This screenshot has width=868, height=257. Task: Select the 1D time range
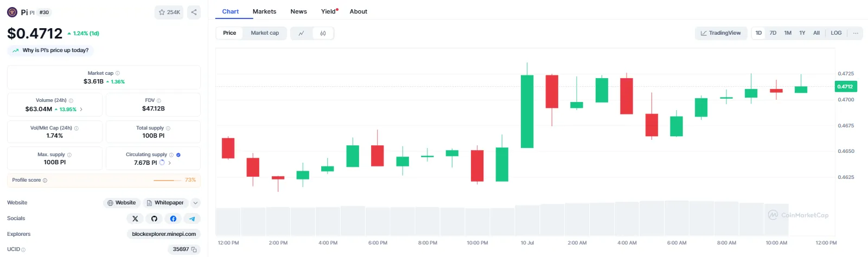pyautogui.click(x=758, y=33)
